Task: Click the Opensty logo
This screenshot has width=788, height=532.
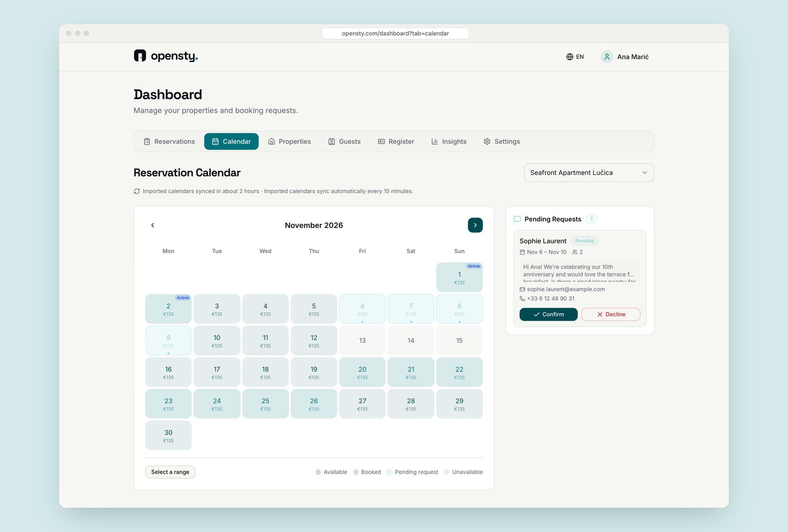Action: [165, 56]
